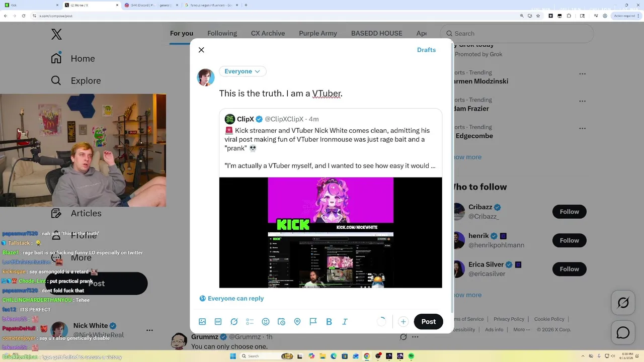Go to Home in the sidebar
Screen dimensions: 644x362
click(73, 58)
